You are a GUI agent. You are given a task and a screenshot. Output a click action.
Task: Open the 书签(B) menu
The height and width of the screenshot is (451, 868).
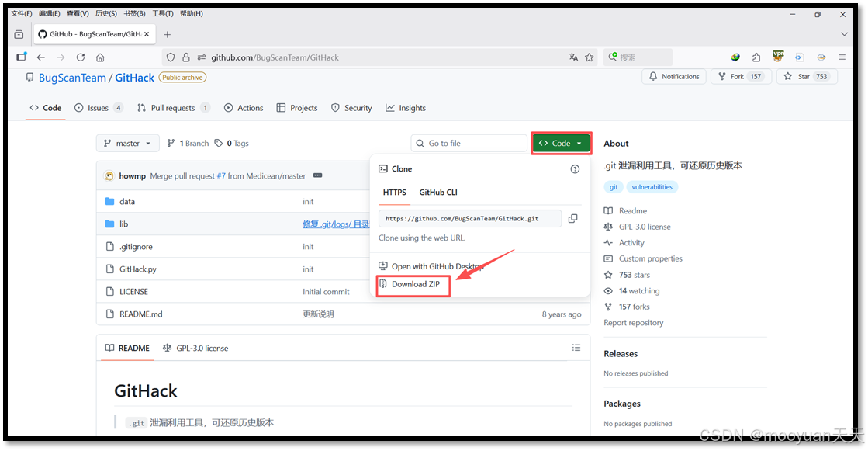[134, 13]
